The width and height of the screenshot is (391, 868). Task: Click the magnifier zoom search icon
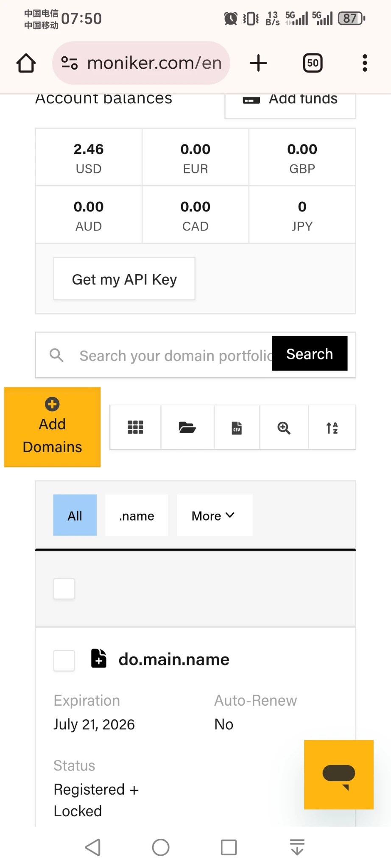284,428
